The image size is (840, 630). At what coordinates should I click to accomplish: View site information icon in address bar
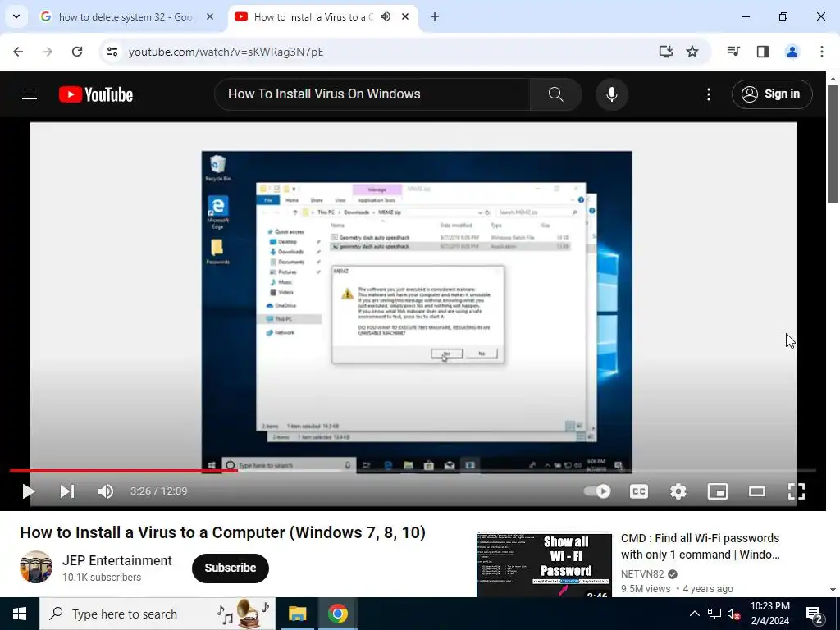tap(112, 52)
